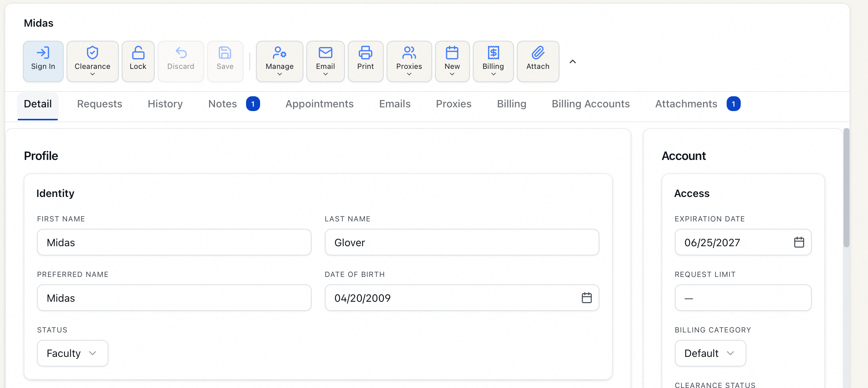Screen dimensions: 868x388
Task: Switch to the Billing tab
Action: [x=512, y=104]
